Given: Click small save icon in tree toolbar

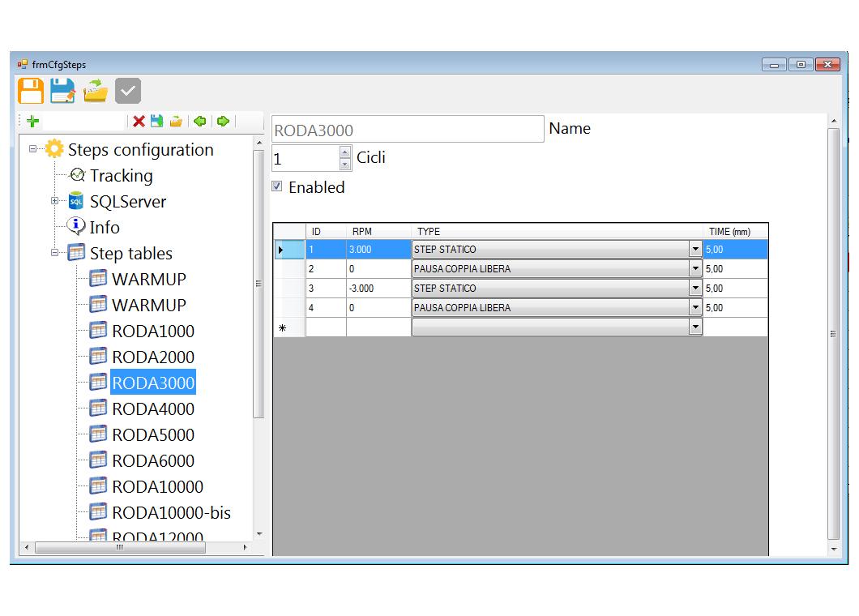Looking at the screenshot, I should [157, 122].
